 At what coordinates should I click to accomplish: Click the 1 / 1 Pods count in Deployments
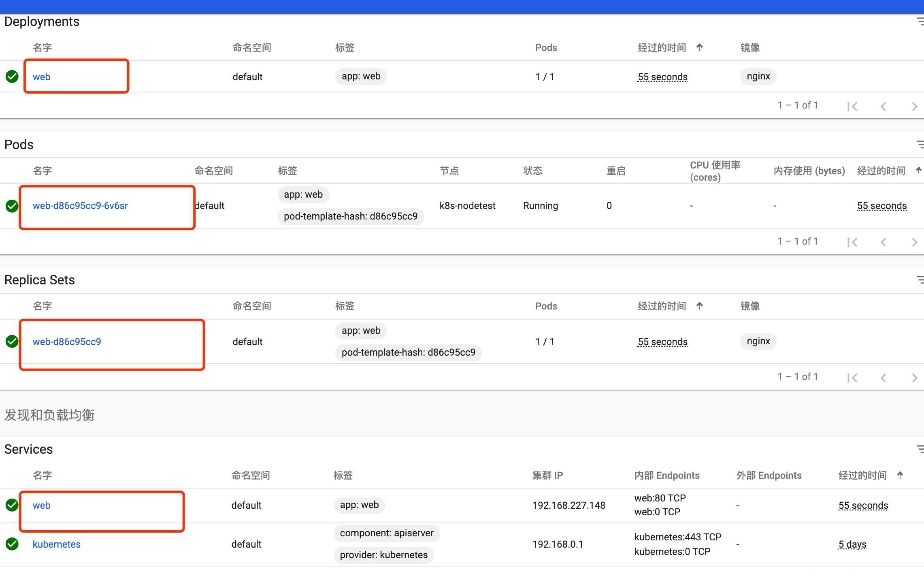(x=545, y=77)
